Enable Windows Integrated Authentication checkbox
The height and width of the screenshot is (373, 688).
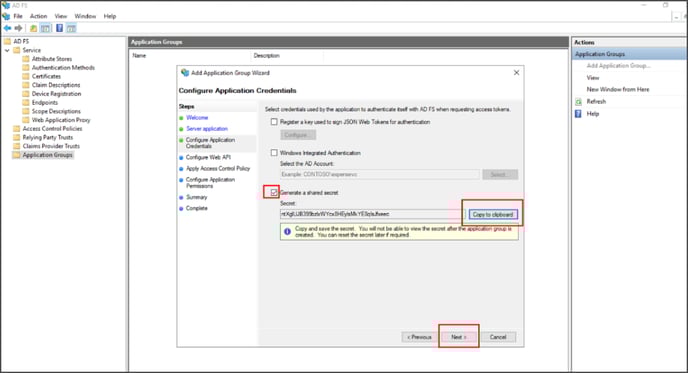(x=274, y=153)
